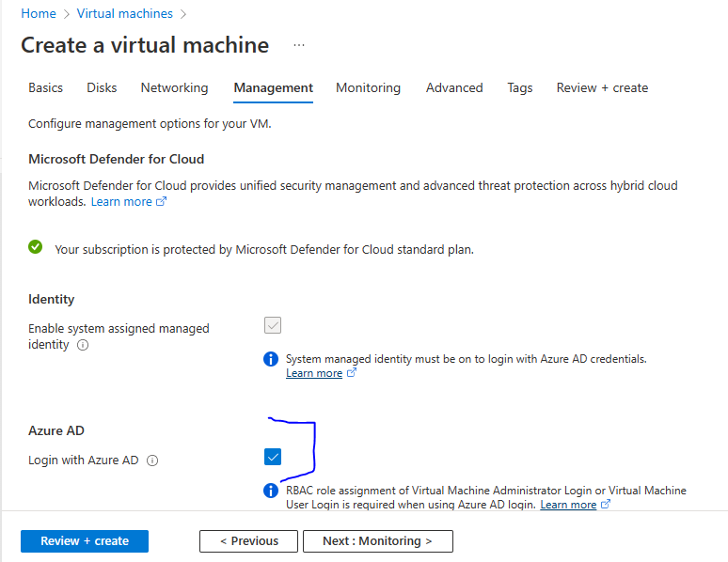
Task: Go to the Monitoring tab
Action: [x=368, y=87]
